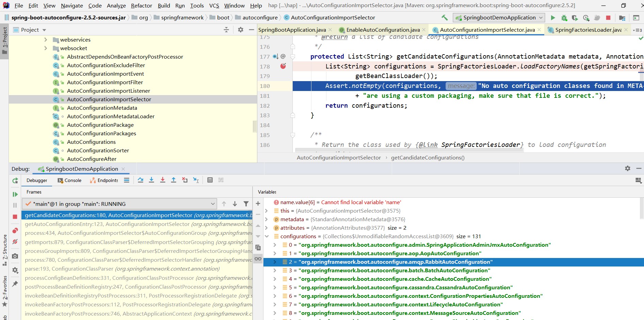Expand the webservices folder
This screenshot has height=320, width=644.
pyautogui.click(x=46, y=40)
